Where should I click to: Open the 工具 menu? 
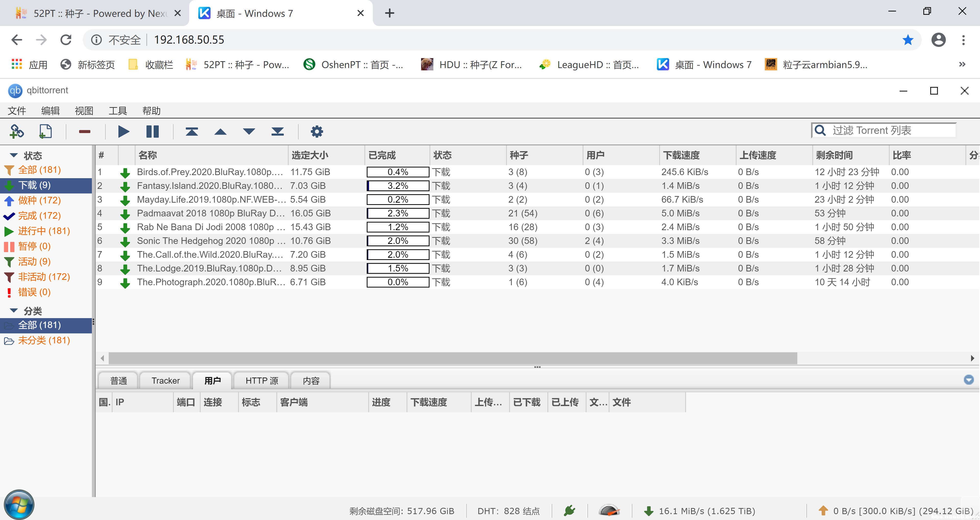[118, 111]
